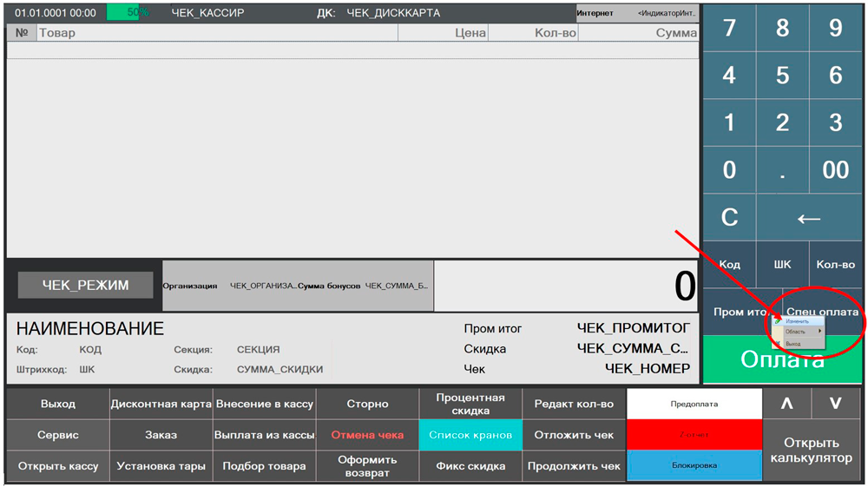
Task: Toggle the ЧЕК_РЕЖИМ mode button
Action: [85, 285]
